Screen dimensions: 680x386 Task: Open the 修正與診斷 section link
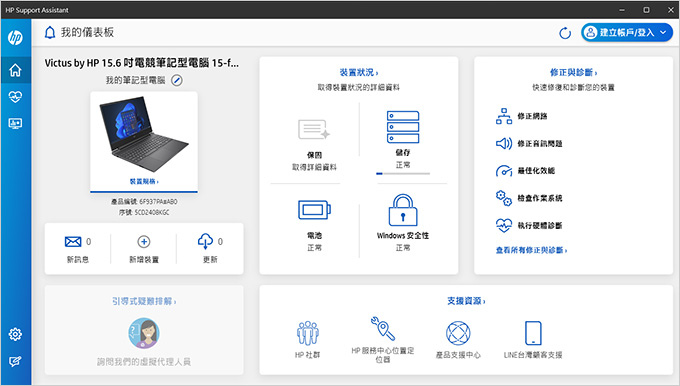(x=573, y=72)
